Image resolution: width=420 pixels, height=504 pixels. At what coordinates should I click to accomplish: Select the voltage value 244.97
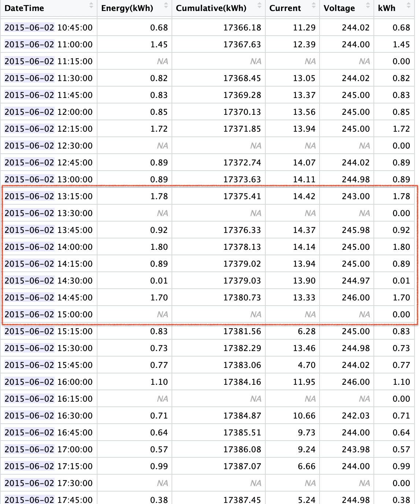pyautogui.click(x=356, y=281)
